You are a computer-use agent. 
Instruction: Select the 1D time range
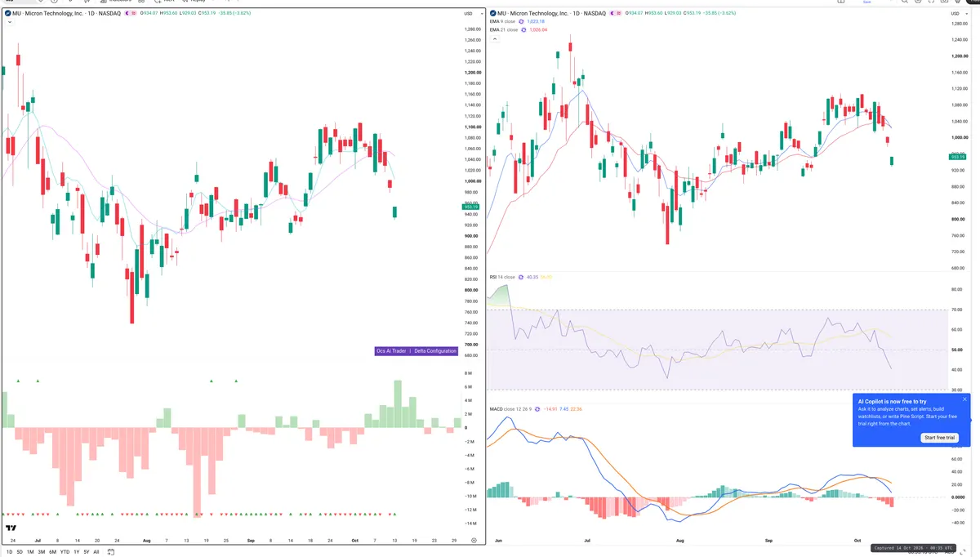[9, 552]
